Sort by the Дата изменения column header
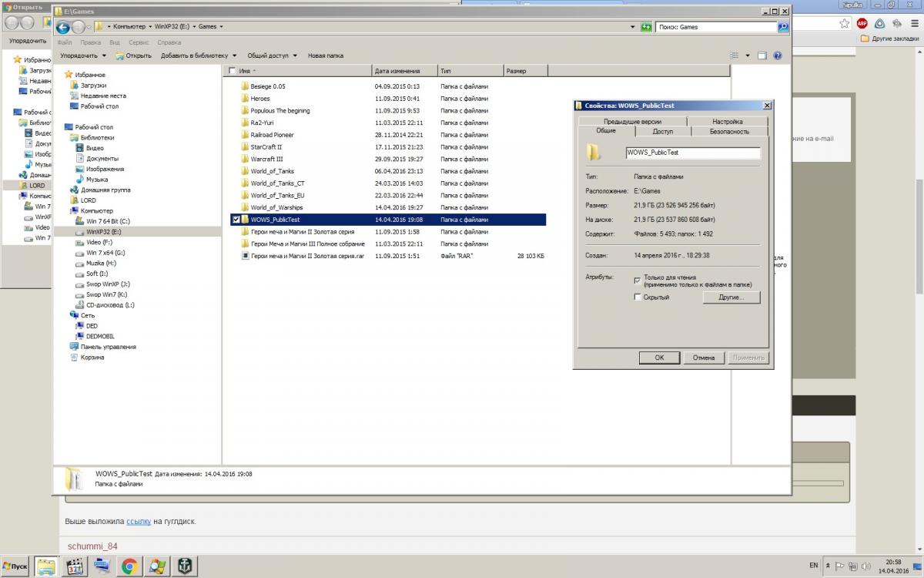 (404, 71)
